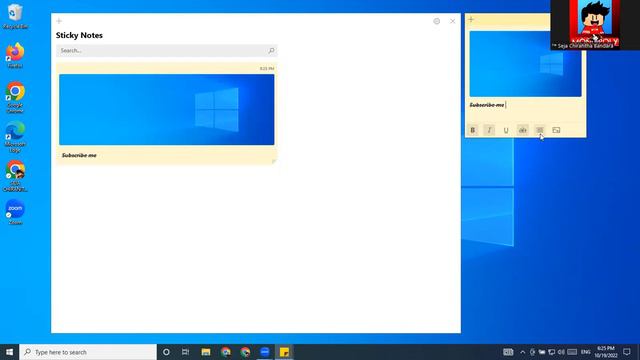Open the Chrome profile shortcut above Zoom on the desktop

pos(15,176)
